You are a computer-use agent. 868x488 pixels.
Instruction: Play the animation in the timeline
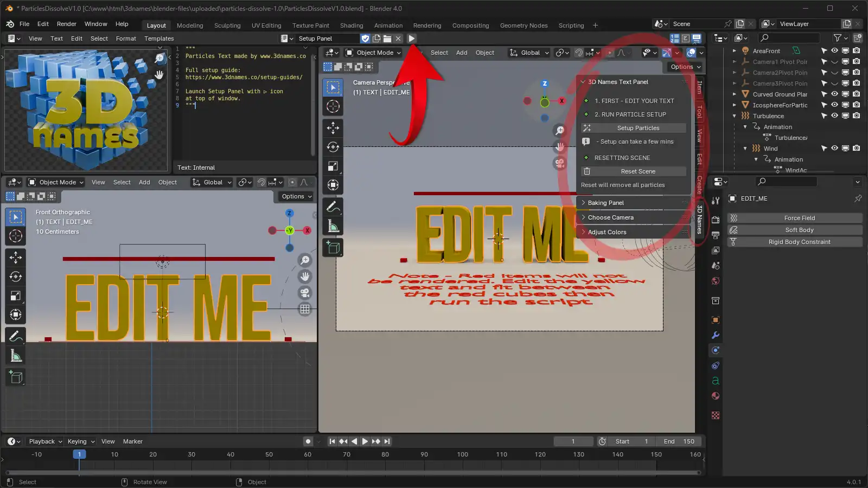365,441
